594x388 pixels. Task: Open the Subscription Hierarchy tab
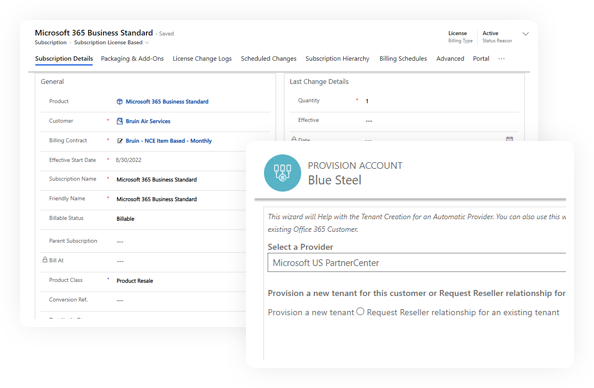click(x=337, y=59)
